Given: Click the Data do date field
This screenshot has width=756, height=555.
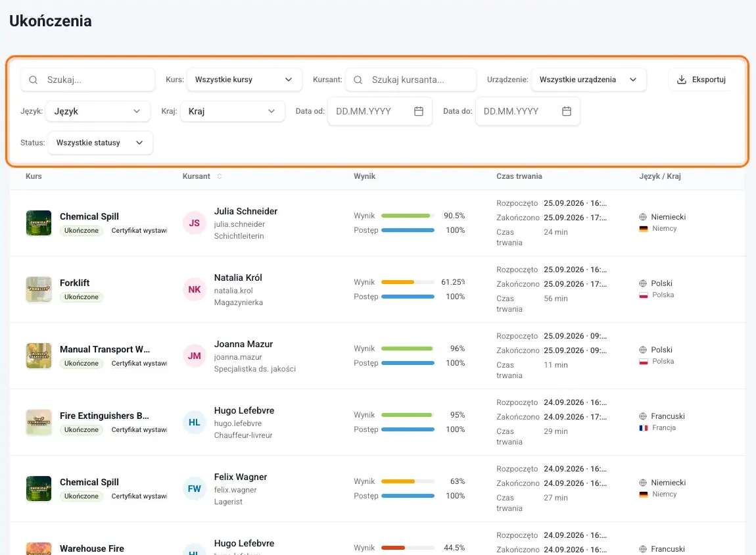Looking at the screenshot, I should (527, 111).
